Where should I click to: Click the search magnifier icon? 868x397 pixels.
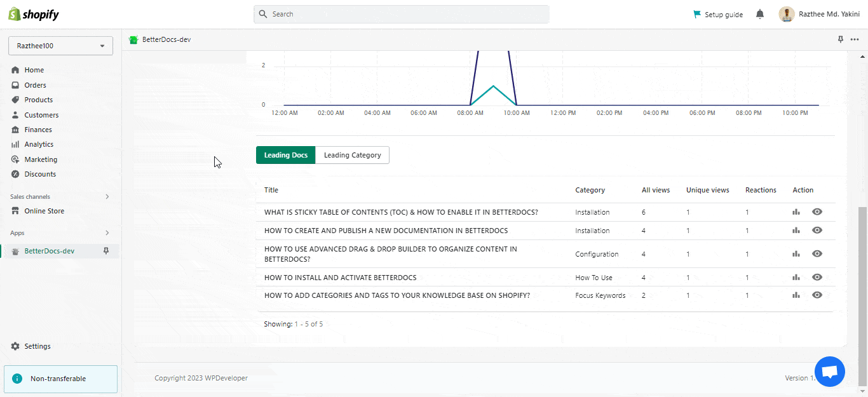pos(263,14)
